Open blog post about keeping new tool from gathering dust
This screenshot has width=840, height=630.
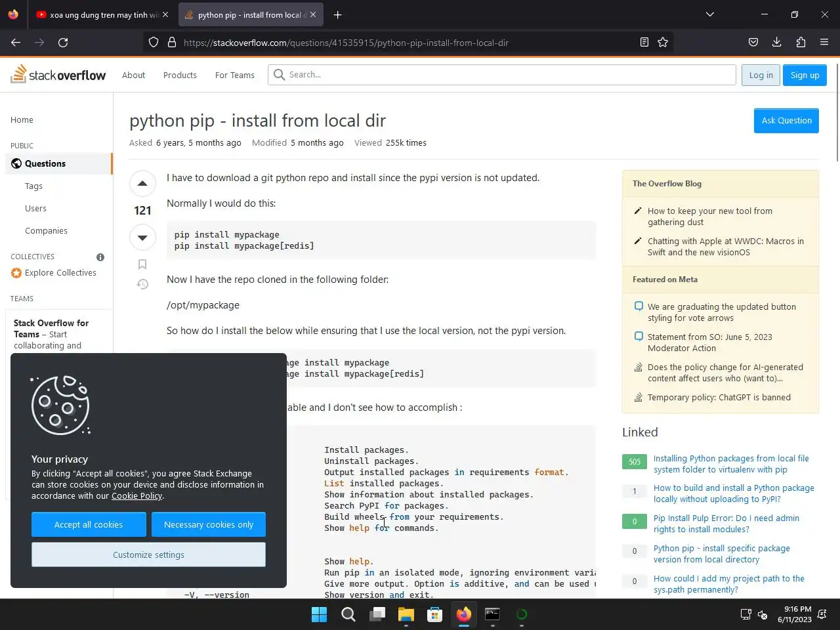pyautogui.click(x=710, y=217)
